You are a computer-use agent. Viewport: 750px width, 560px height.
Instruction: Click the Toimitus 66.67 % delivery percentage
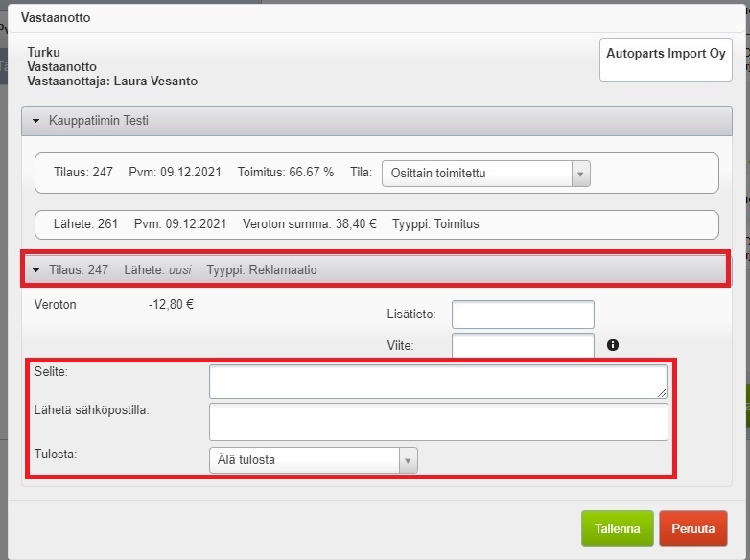(x=286, y=173)
